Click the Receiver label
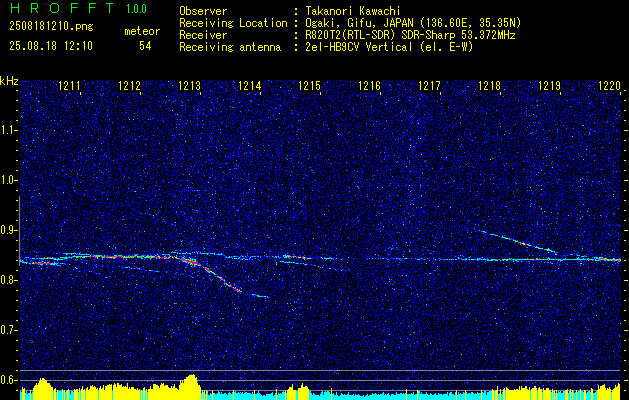The width and height of the screenshot is (629, 400). 203,35
